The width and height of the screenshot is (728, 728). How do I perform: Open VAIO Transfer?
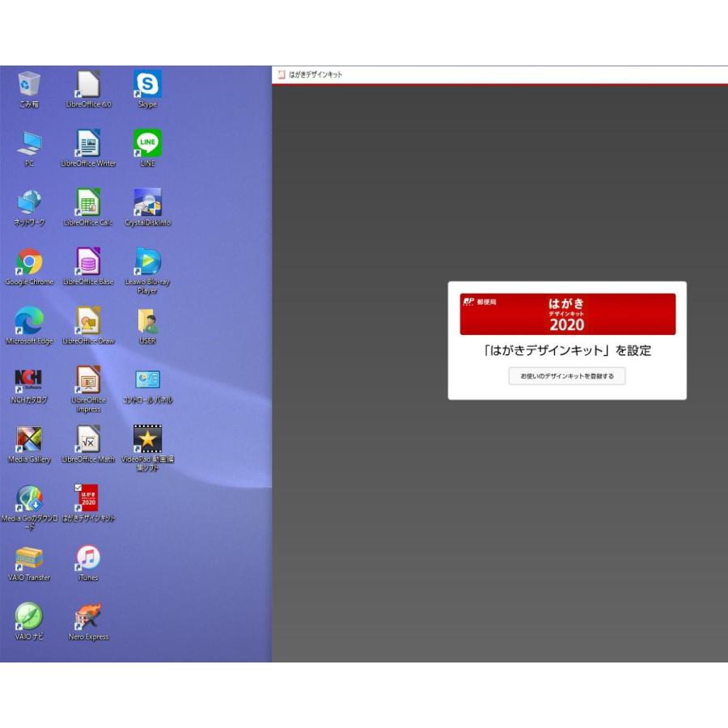[30, 557]
